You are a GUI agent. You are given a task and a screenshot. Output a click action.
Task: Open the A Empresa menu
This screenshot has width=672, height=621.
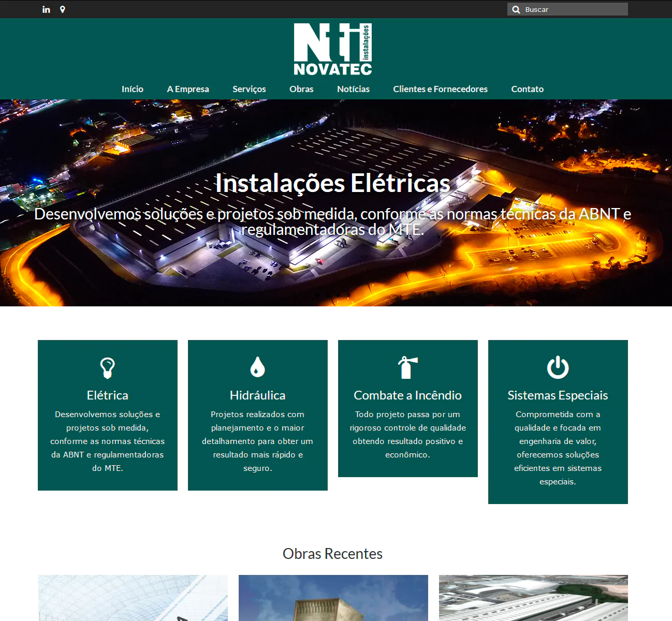(x=188, y=89)
